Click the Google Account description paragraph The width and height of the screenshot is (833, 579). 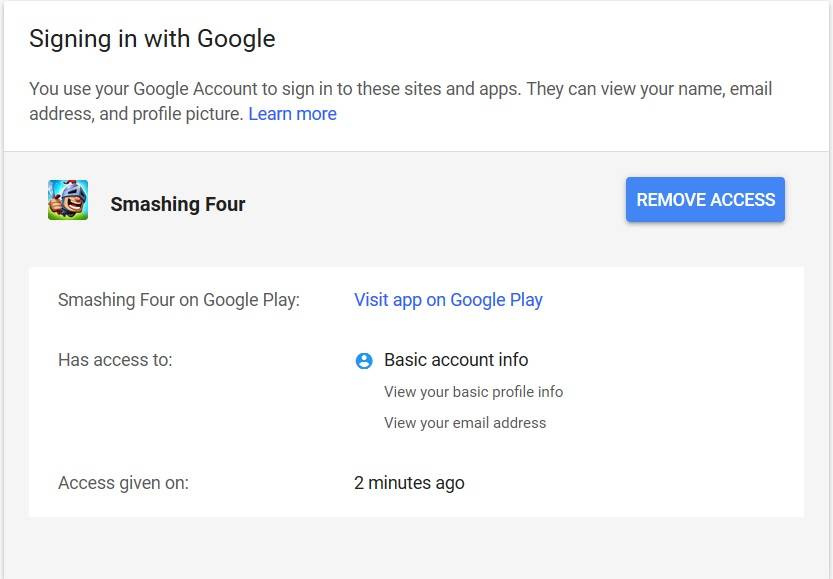401,101
